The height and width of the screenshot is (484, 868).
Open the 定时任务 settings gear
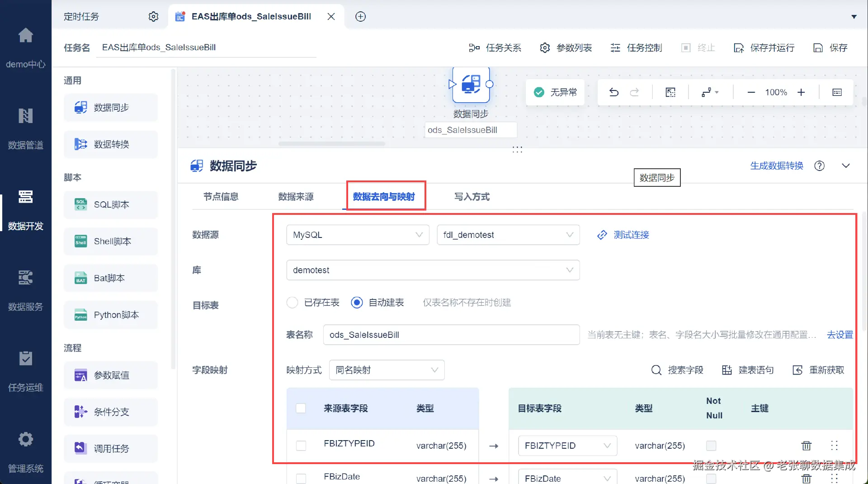pos(153,17)
